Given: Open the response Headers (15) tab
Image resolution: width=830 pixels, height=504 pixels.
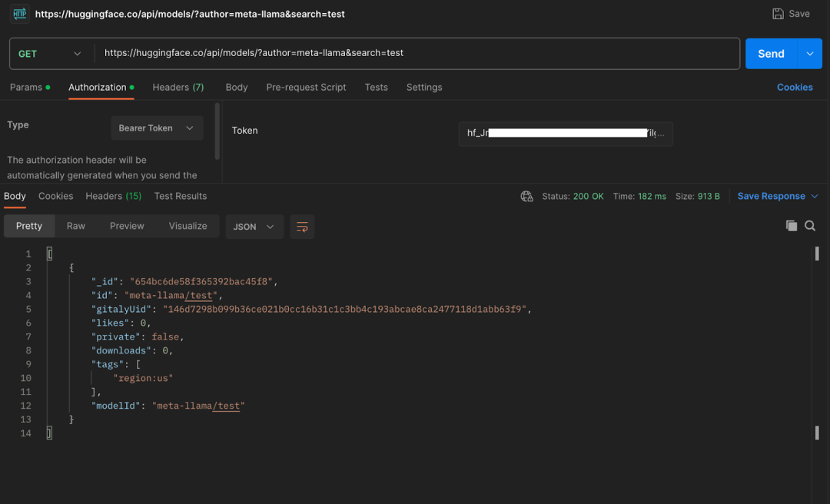Looking at the screenshot, I should [113, 197].
